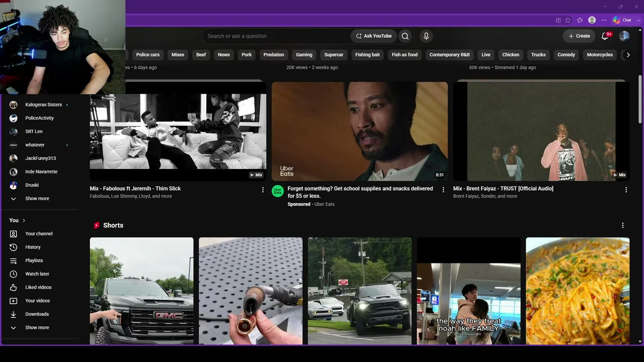Select the News chip
This screenshot has height=362, width=644.
[x=224, y=55]
